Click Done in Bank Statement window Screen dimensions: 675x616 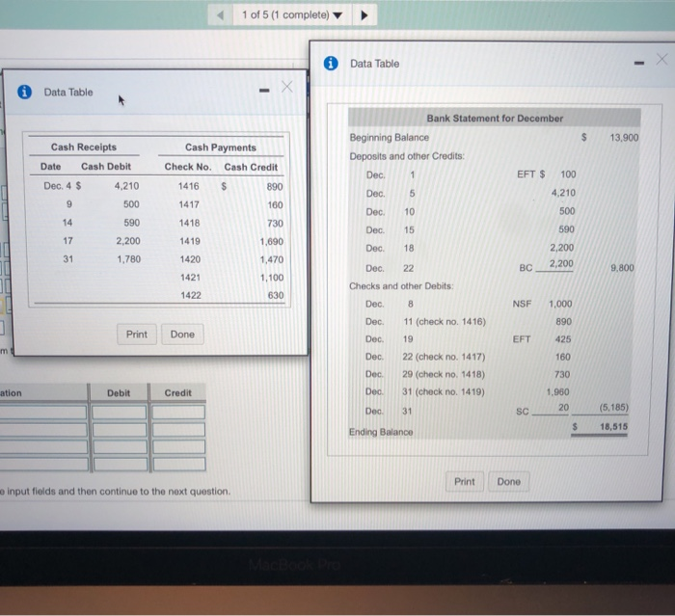click(x=509, y=482)
